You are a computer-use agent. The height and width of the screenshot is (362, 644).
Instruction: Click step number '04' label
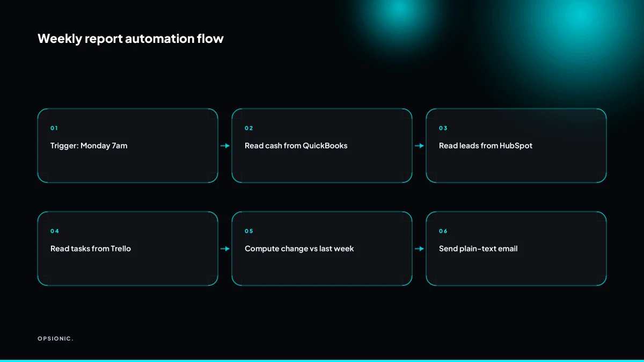tap(55, 231)
